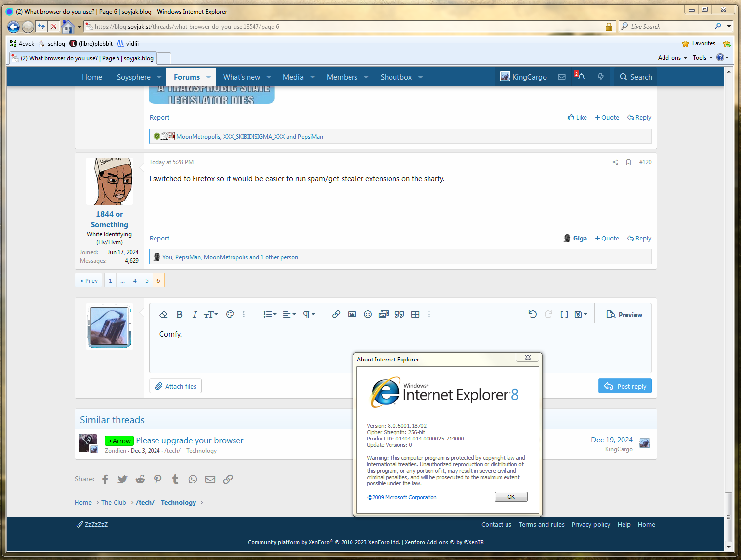Share thread on Tumblr icon

point(175,479)
